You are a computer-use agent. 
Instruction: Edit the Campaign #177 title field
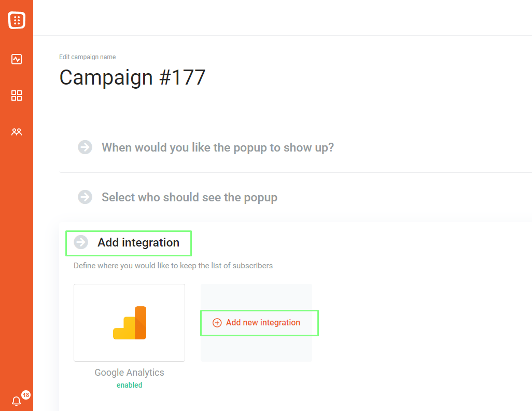tap(132, 77)
